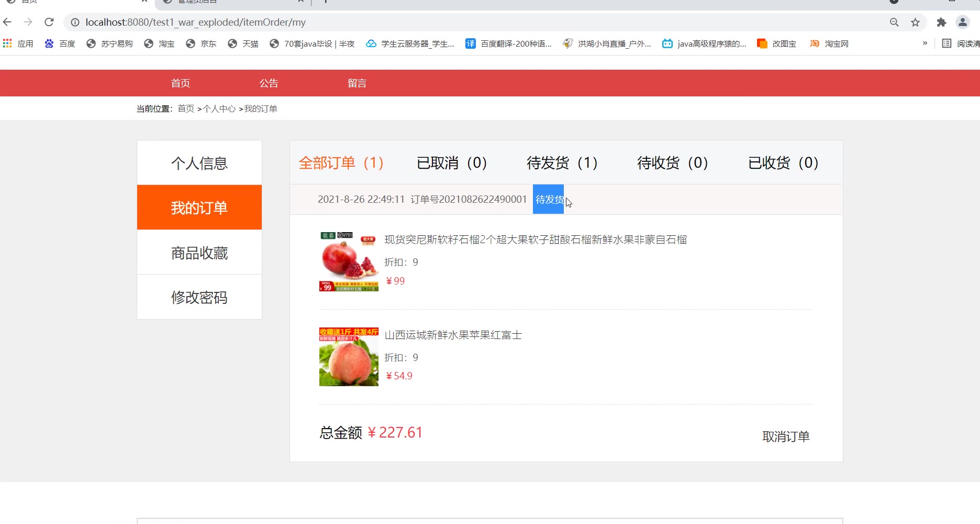Open site information icon in address bar
Viewport: 980px width, 524px height.
pyautogui.click(x=75, y=22)
